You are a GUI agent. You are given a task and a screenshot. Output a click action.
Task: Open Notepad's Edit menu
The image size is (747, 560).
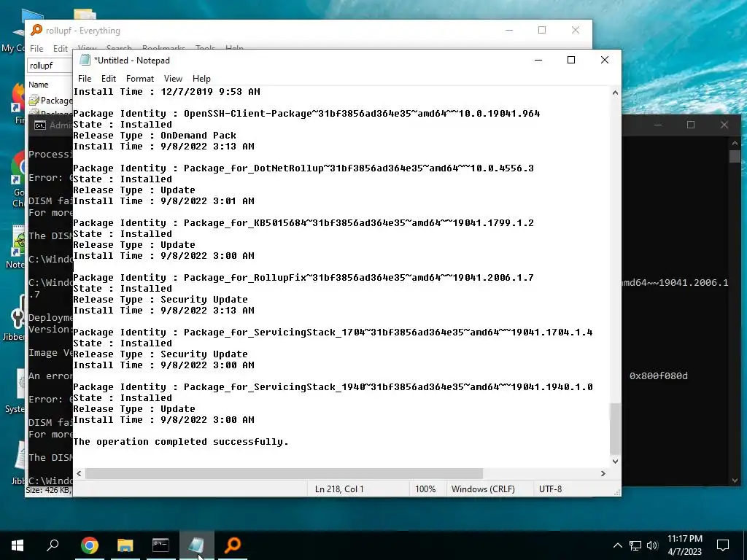pyautogui.click(x=109, y=79)
